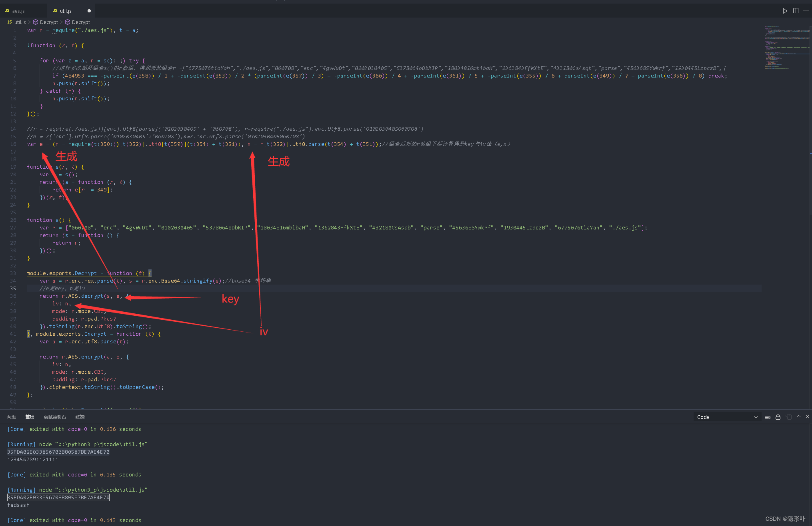The image size is (812, 526).
Task: Click util.js in the breadcrumb path
Action: 20,22
